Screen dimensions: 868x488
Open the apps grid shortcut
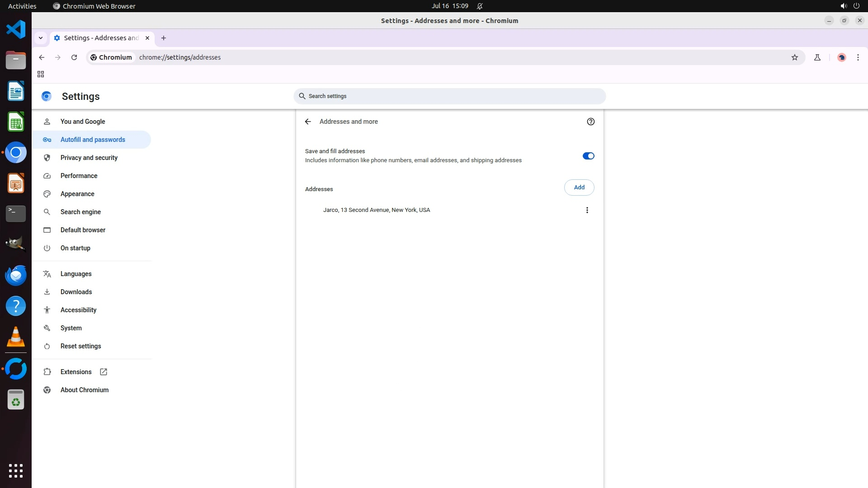(41, 74)
